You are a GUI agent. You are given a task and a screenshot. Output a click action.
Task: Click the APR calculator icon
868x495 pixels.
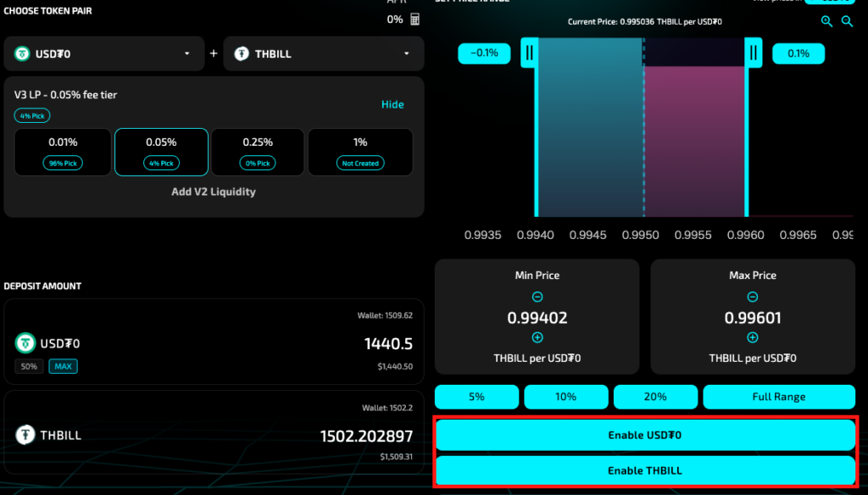click(415, 19)
